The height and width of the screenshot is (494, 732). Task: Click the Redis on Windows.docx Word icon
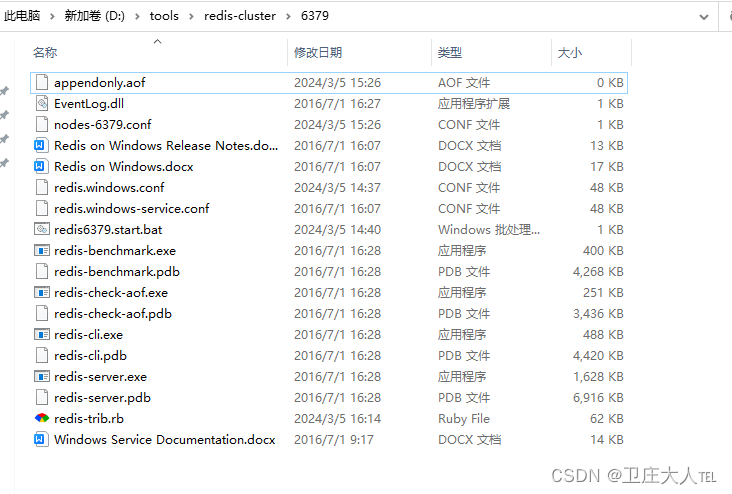coord(42,167)
